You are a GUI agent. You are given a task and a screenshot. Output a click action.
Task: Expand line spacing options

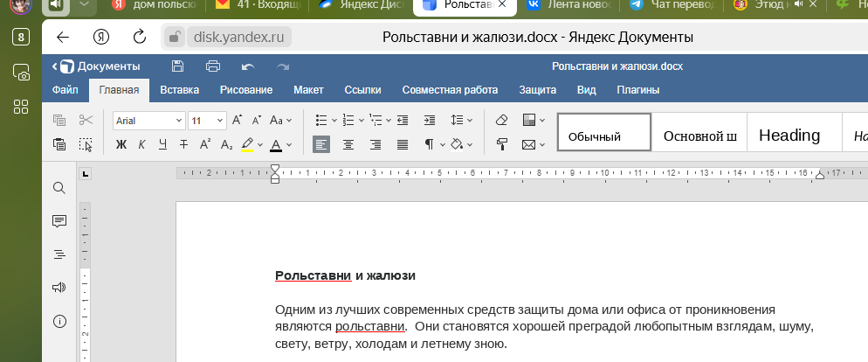coord(470,121)
